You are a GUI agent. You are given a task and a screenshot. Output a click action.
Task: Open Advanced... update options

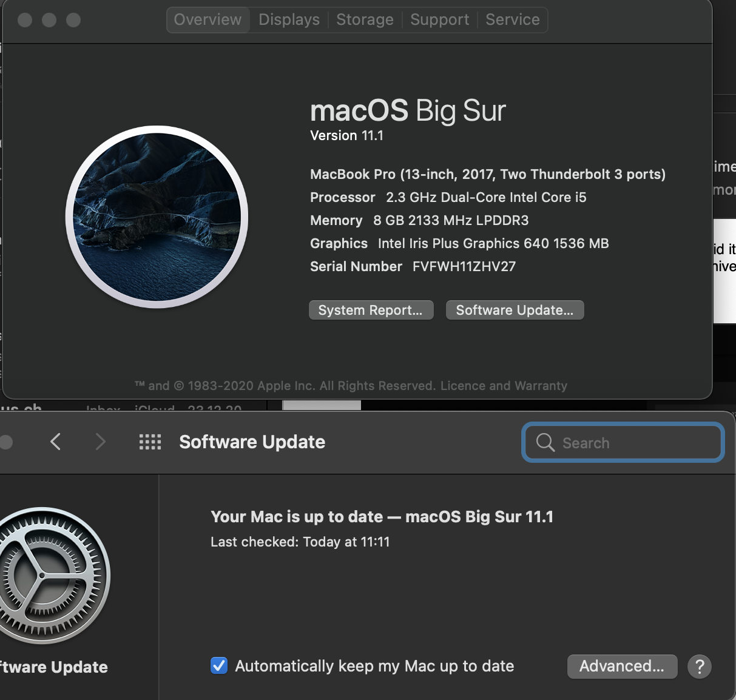point(622,666)
